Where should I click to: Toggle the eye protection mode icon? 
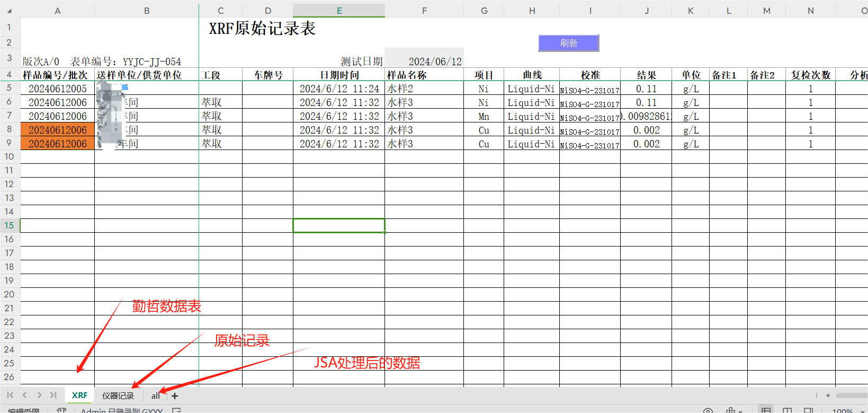tap(708, 410)
